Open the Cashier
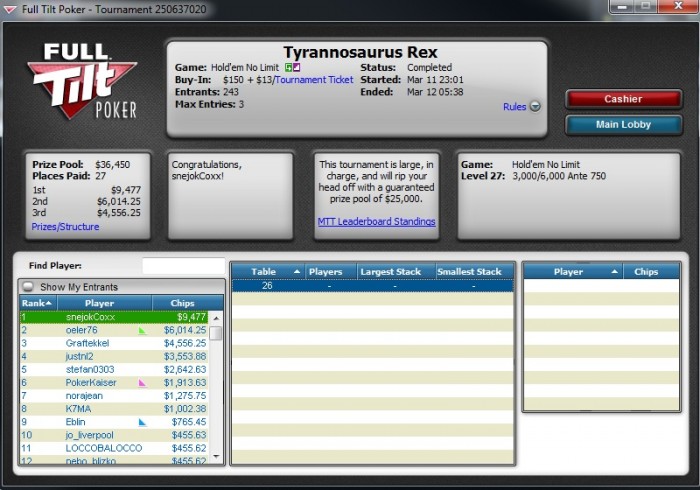Screen dimensions: 700x490 (623, 99)
